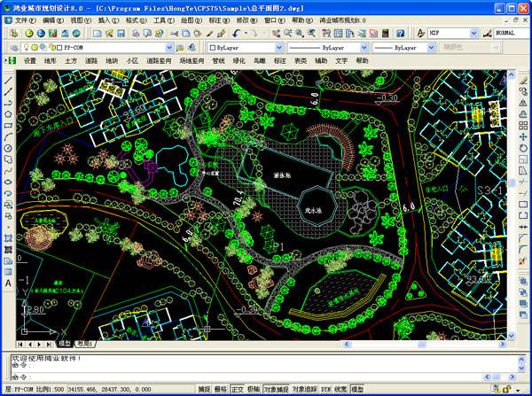The height and width of the screenshot is (396, 532).
Task: Open the 绿化 (Greening) menu item
Action: 239,61
